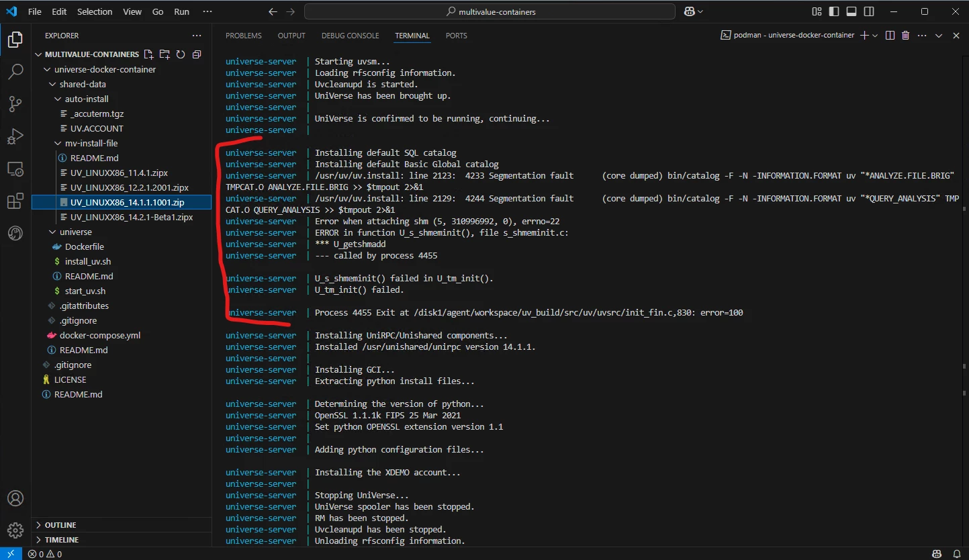Screen dimensions: 969x560
Task: Maximize the panel size chevron
Action: [x=939, y=36]
